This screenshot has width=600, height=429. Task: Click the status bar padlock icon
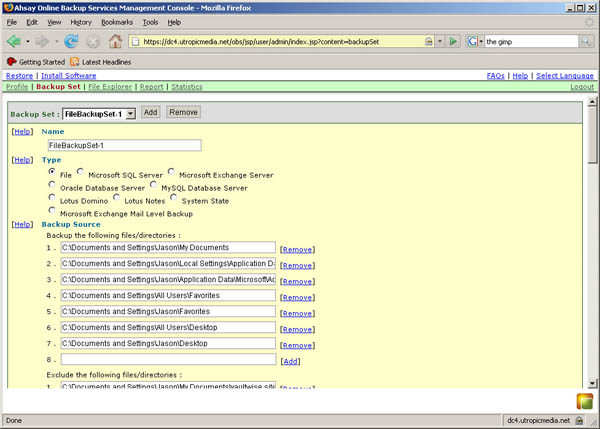579,421
